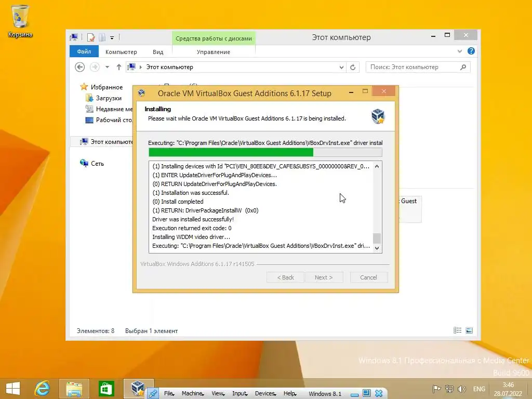Switch to the Компьютер ribbon tab
Screen dimensions: 532x399
point(121,52)
